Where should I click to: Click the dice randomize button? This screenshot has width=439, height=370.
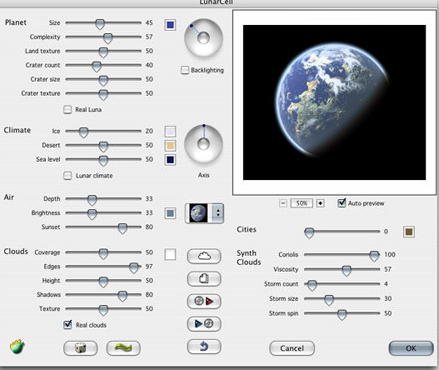tap(80, 348)
